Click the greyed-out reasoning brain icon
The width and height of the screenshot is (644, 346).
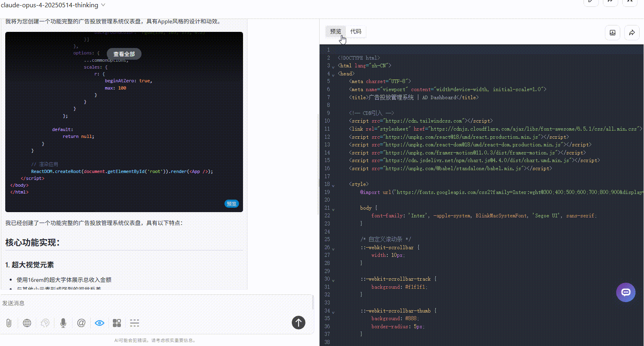(x=45, y=323)
